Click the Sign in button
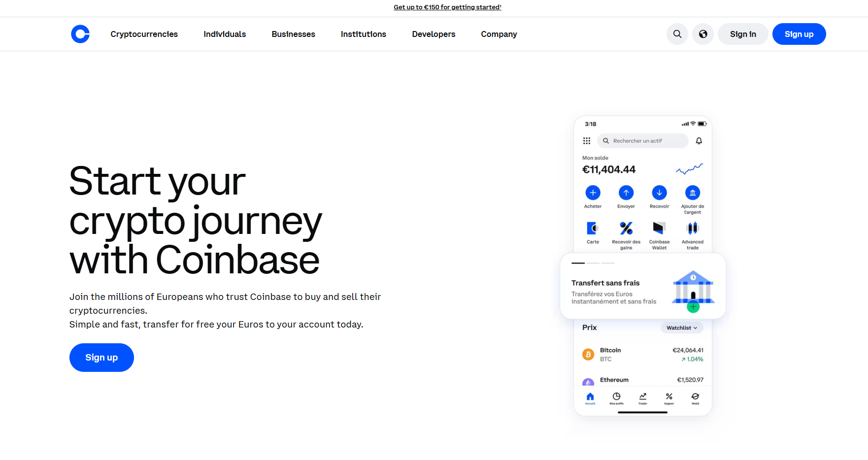 pyautogui.click(x=742, y=34)
